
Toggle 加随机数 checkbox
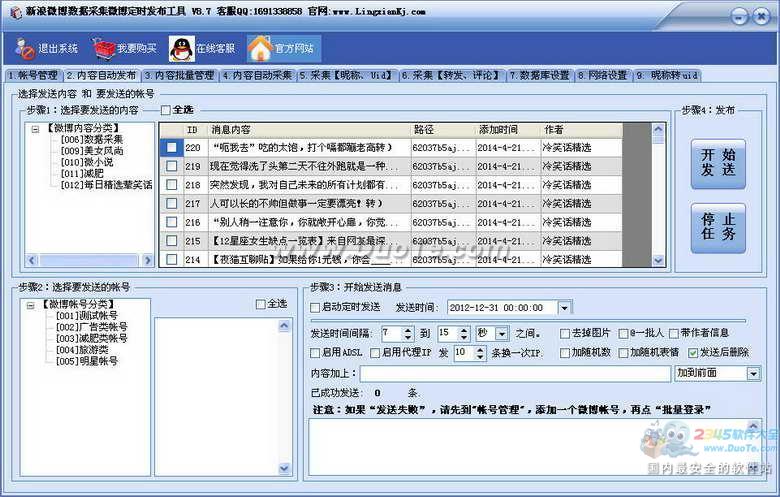point(565,353)
